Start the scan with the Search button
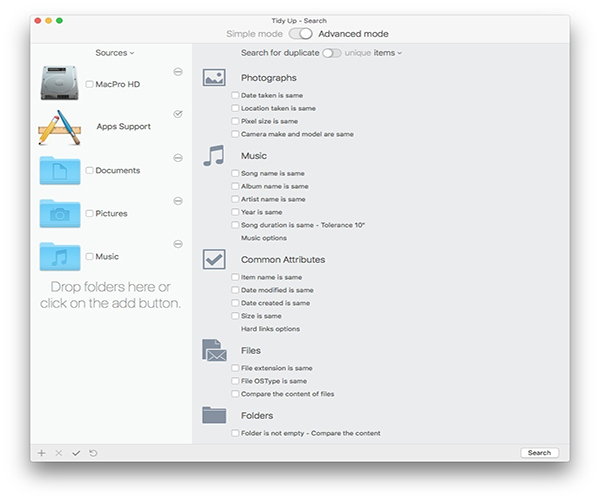Image resolution: width=600 pixels, height=500 pixels. tap(540, 453)
